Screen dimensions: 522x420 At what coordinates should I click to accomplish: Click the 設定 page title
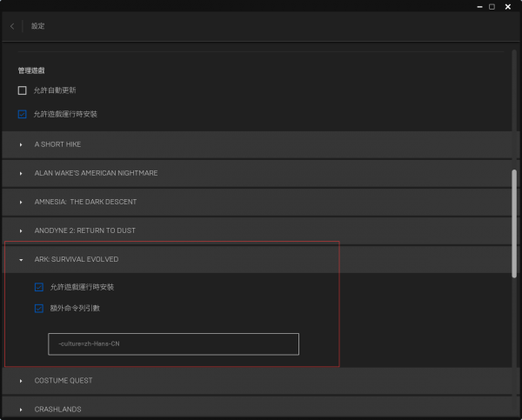tap(38, 26)
